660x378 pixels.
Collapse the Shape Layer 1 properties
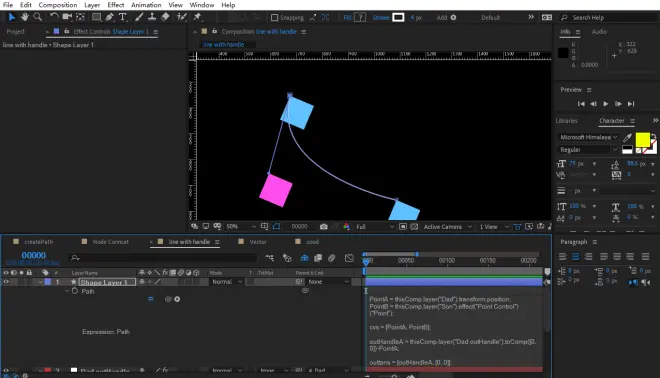[x=40, y=282]
